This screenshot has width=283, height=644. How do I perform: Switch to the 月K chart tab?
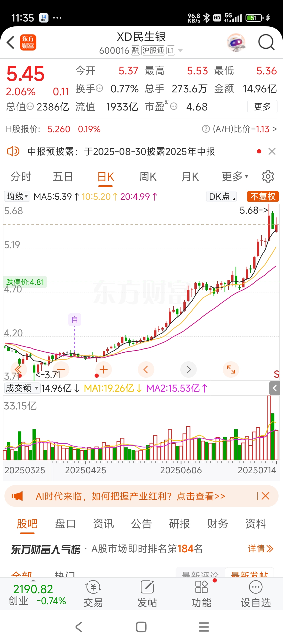point(190,177)
